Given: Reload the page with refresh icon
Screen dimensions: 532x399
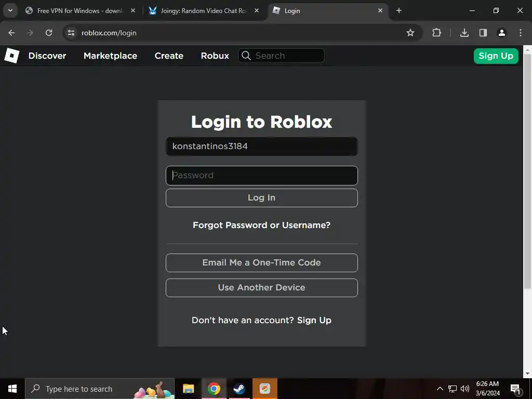Looking at the screenshot, I should tap(49, 33).
